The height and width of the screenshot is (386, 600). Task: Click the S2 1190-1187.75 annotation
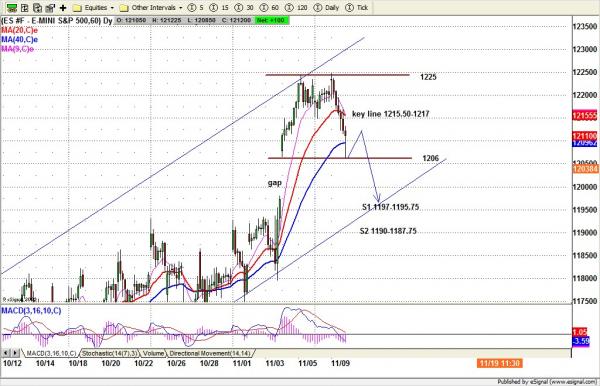(x=388, y=231)
